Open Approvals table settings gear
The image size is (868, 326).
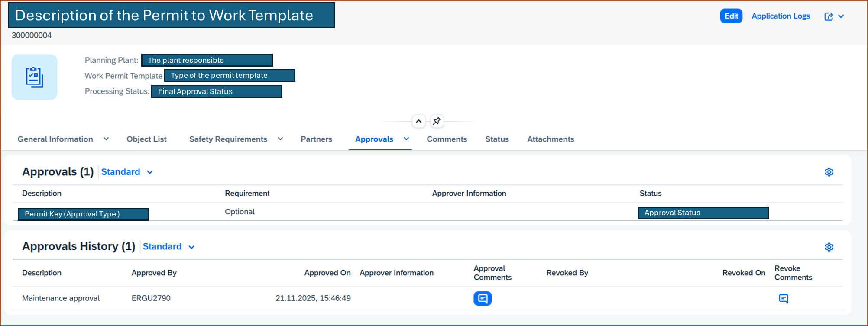[x=829, y=172]
